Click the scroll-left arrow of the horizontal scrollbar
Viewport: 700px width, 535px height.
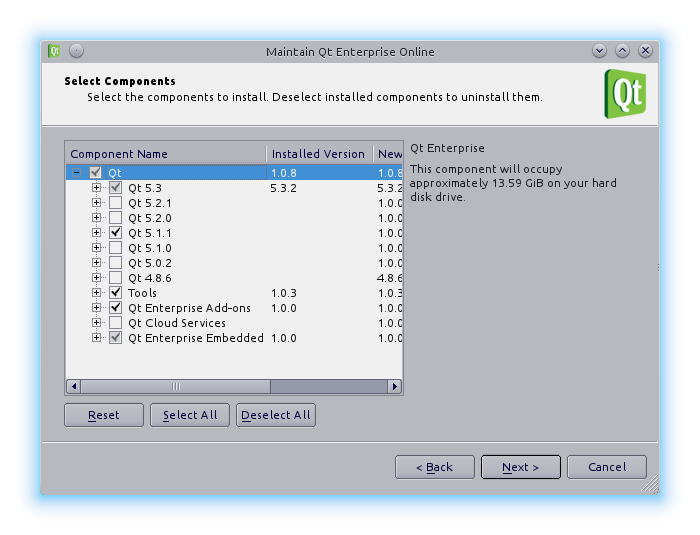(72, 386)
